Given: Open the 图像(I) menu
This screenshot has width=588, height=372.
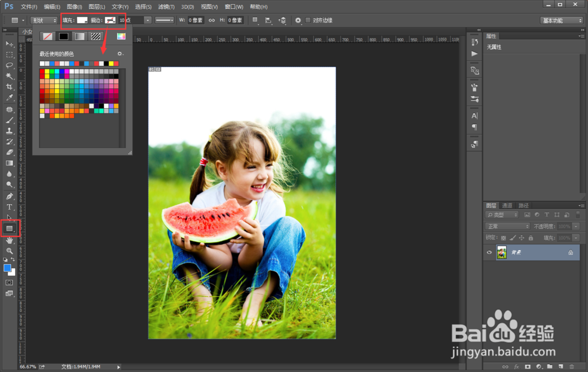Looking at the screenshot, I should tap(74, 6).
